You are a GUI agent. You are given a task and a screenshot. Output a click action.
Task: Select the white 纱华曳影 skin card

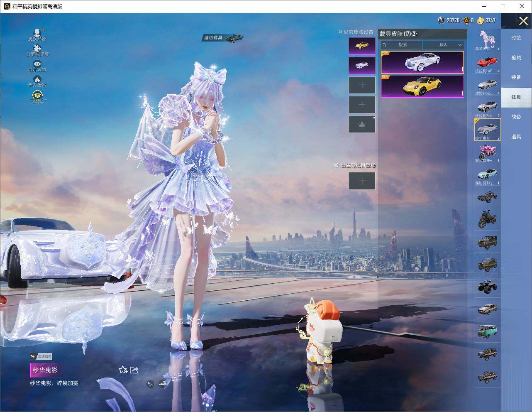click(x=422, y=63)
